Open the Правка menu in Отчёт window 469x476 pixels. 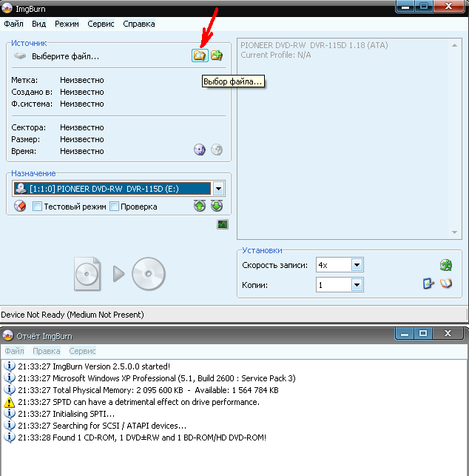(47, 351)
